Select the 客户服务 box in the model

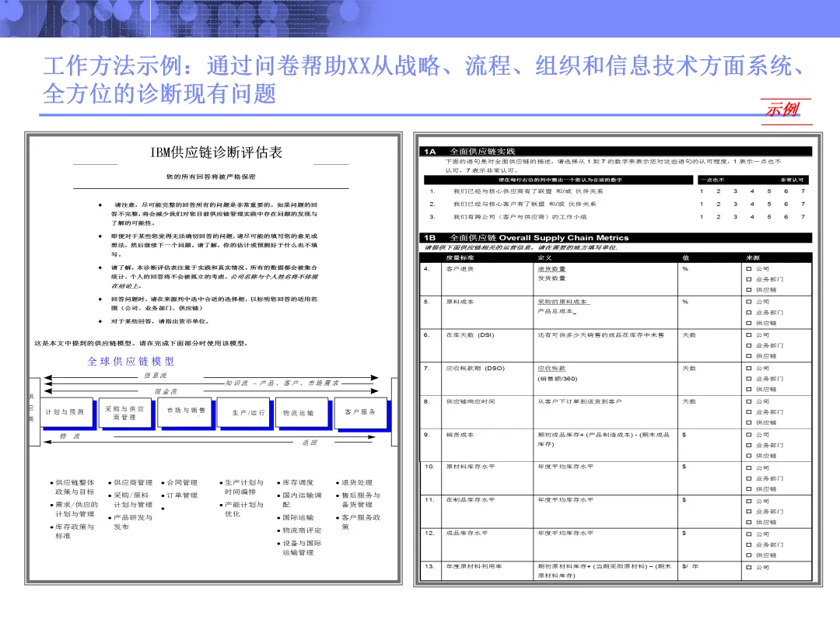click(x=360, y=412)
